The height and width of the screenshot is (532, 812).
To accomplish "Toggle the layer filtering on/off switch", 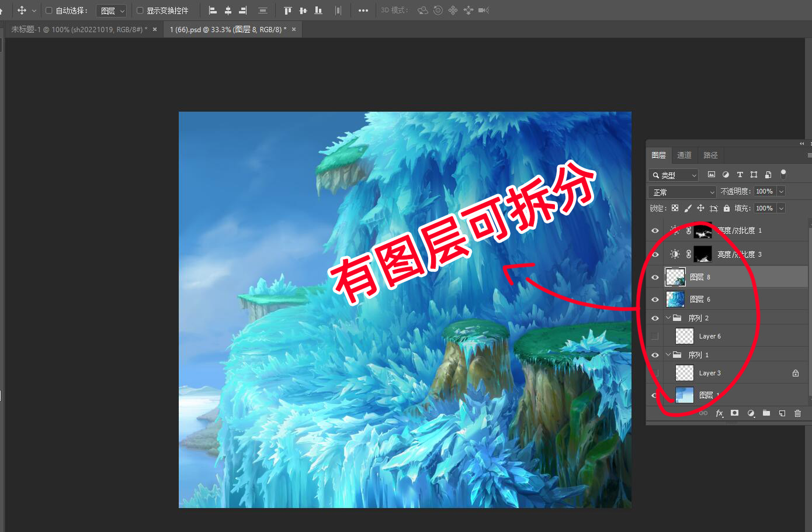I will (x=783, y=174).
